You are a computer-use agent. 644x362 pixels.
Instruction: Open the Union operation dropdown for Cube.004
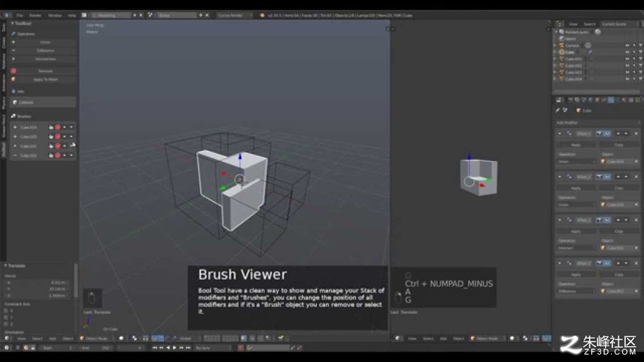point(576,162)
